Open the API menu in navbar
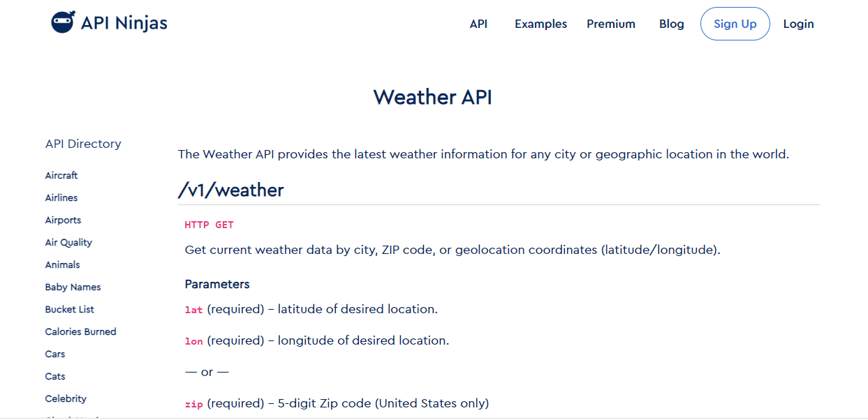The image size is (868, 420). [478, 24]
